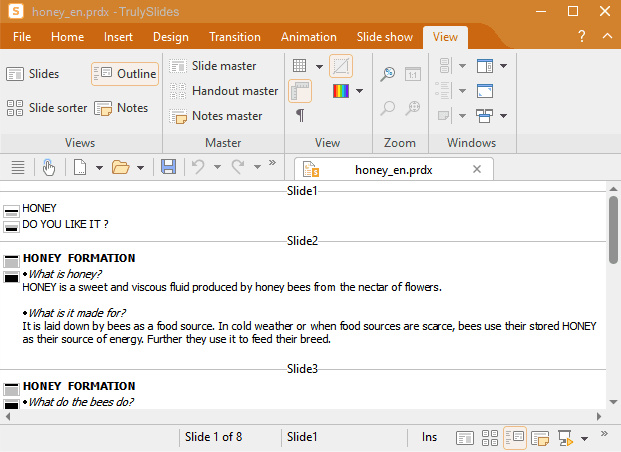The image size is (621, 452).
Task: Expand the grid options dropdown arrow
Action: 319,67
